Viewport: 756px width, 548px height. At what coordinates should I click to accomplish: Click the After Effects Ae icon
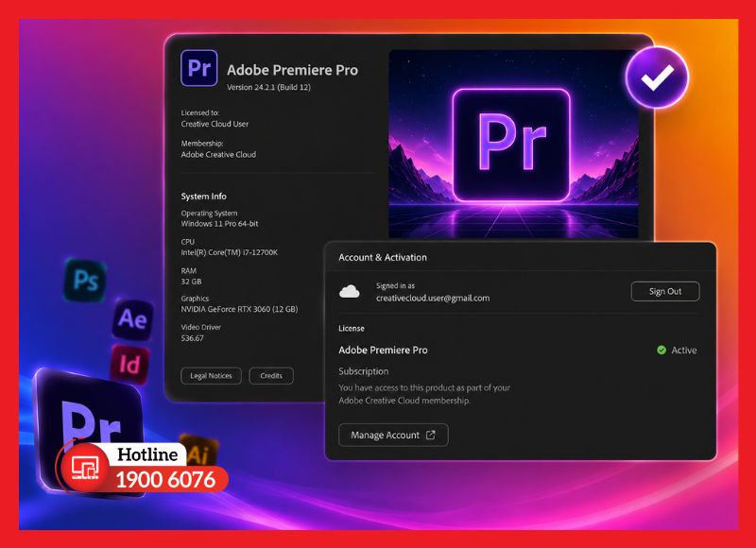click(132, 318)
